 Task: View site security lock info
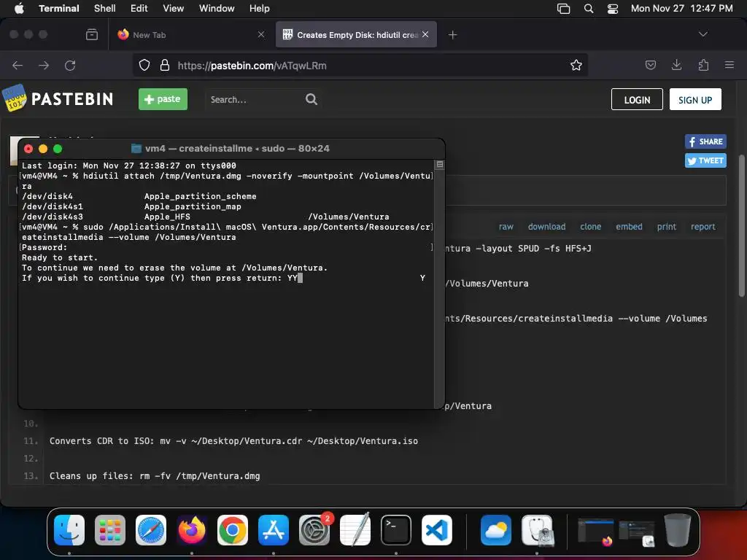(x=164, y=65)
